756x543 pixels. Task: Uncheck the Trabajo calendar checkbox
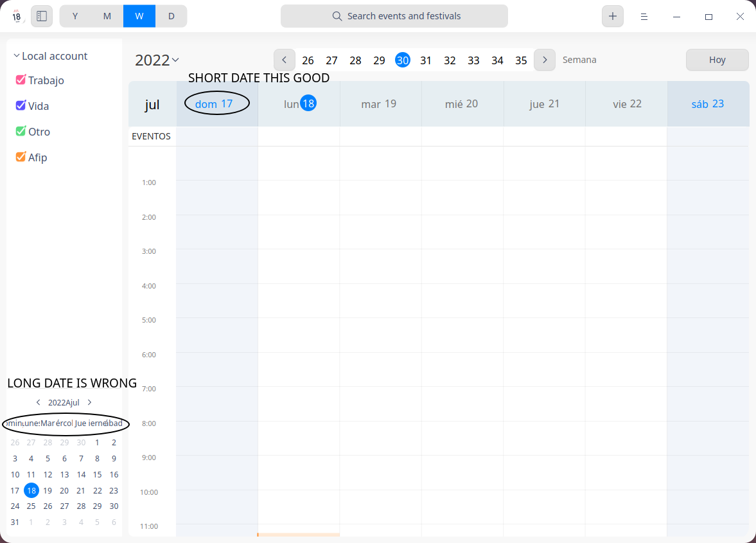[21, 80]
